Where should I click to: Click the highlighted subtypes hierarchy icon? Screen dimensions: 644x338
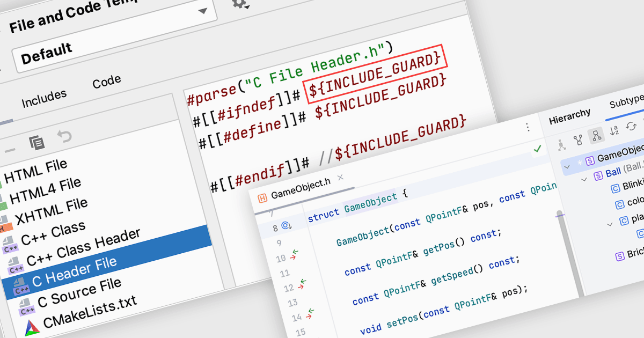tap(596, 136)
